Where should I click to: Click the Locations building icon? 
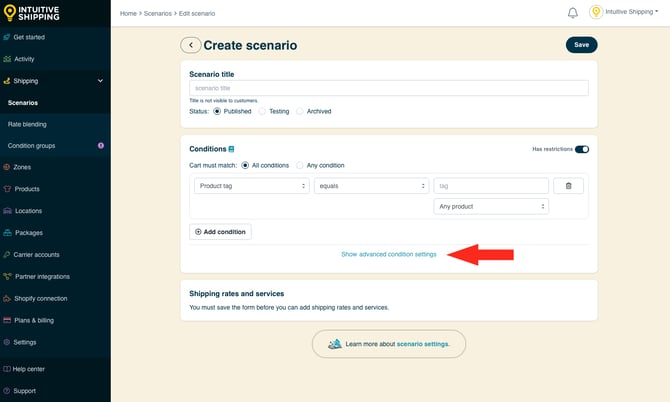pyautogui.click(x=7, y=211)
